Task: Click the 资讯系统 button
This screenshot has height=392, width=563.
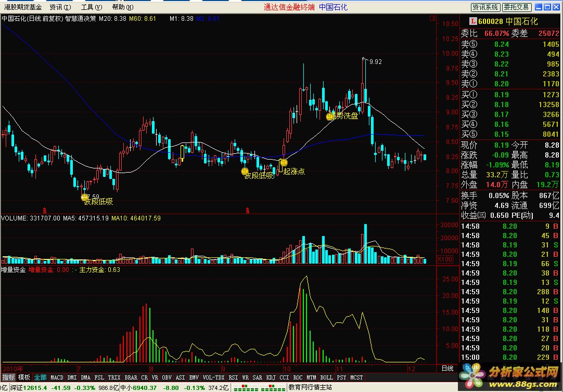Action: [x=485, y=7]
